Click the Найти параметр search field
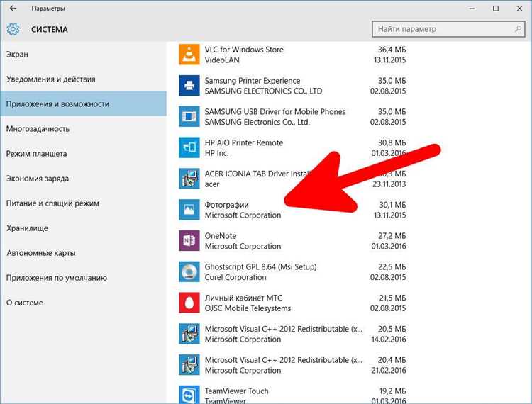This screenshot has width=532, height=404. click(x=448, y=29)
